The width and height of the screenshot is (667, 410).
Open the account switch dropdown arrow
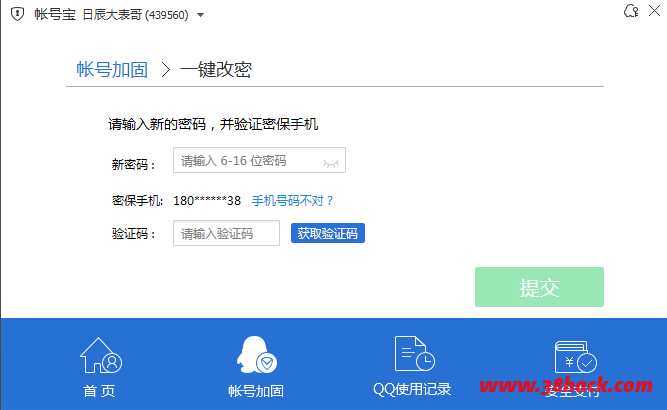point(201,15)
